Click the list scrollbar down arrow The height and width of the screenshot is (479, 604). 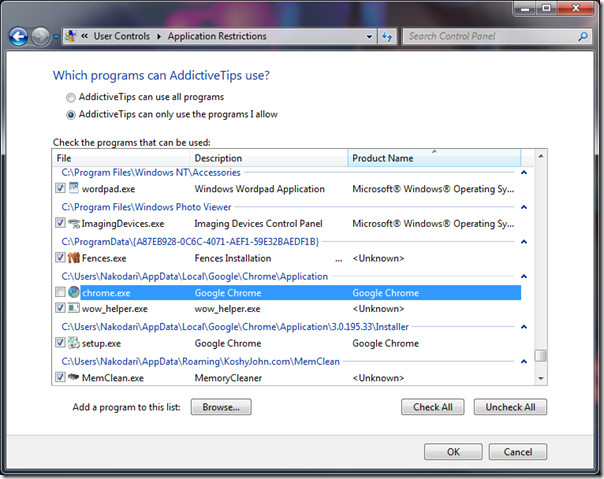[x=541, y=378]
